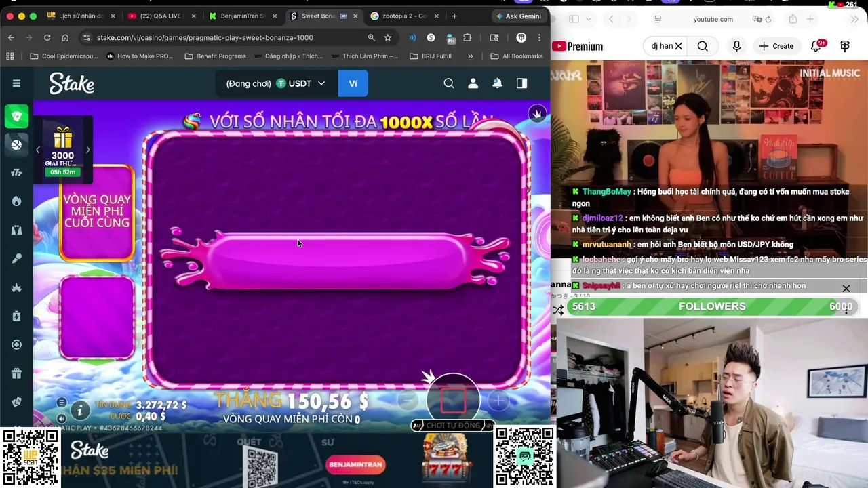Open the game menu lines icon

tap(62, 403)
